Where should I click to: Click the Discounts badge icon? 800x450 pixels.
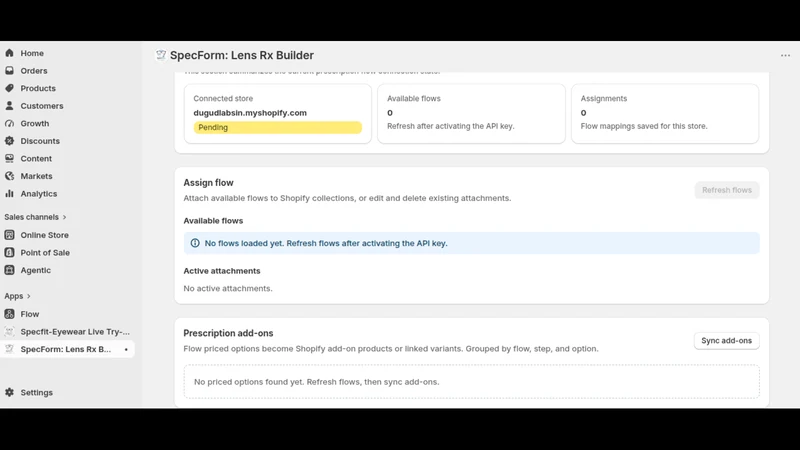[9, 141]
